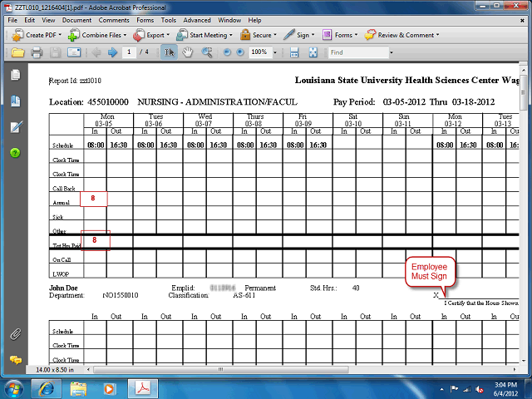The height and width of the screenshot is (399, 532).
Task: Expand the Sign dropdown arrow
Action: point(313,35)
